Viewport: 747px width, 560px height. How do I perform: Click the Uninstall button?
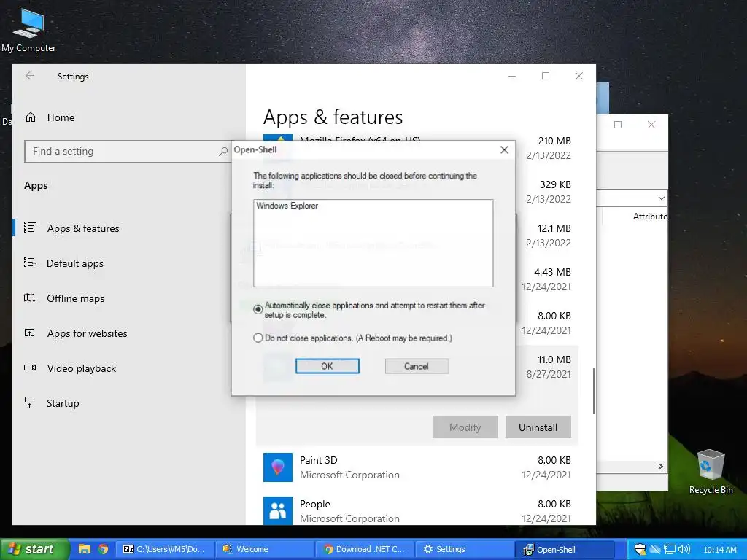538,427
